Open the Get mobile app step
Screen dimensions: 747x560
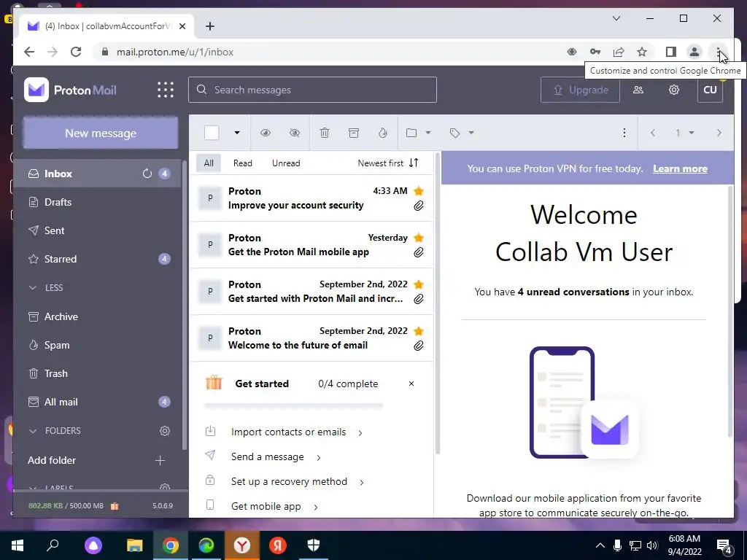(262, 506)
